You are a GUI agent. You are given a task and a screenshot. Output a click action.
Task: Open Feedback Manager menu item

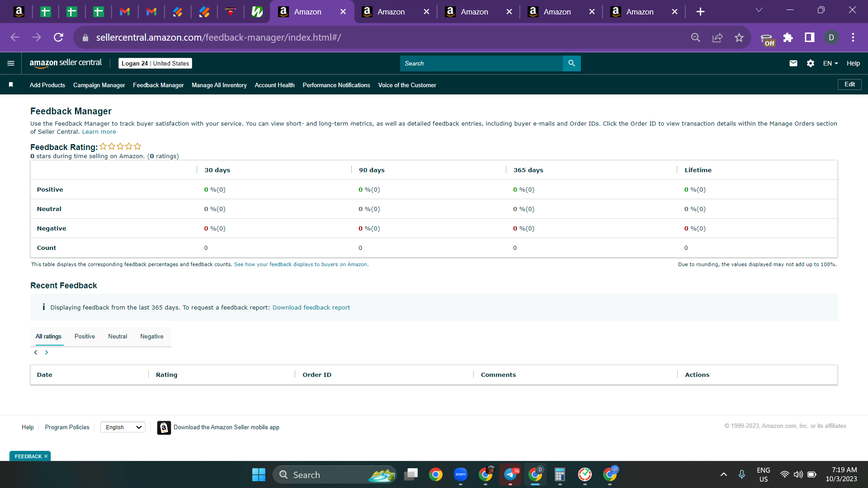click(158, 85)
